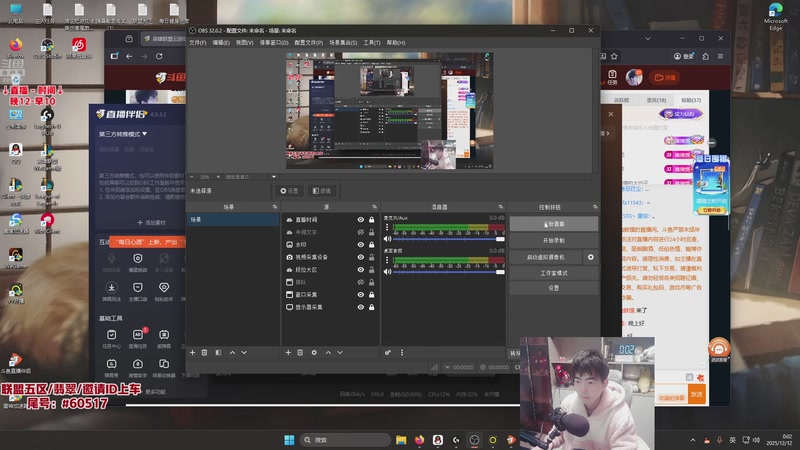
Task: Click 开始直播 button
Action: tap(554, 224)
